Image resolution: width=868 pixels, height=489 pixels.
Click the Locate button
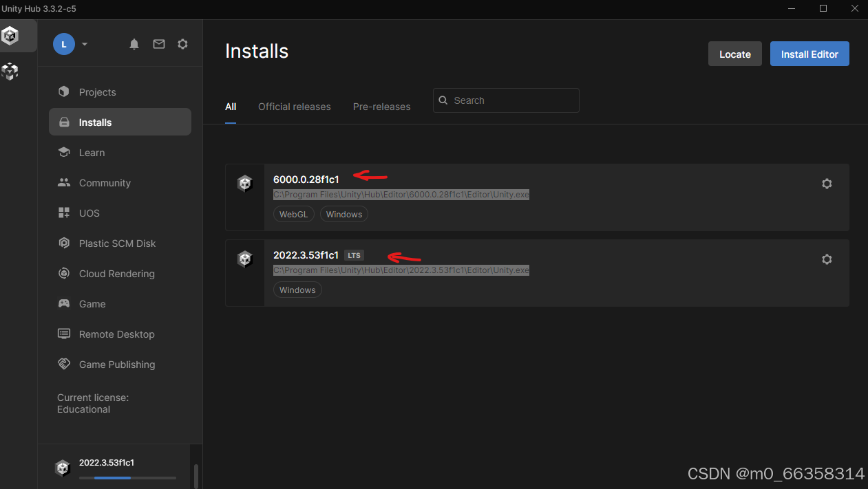point(735,54)
